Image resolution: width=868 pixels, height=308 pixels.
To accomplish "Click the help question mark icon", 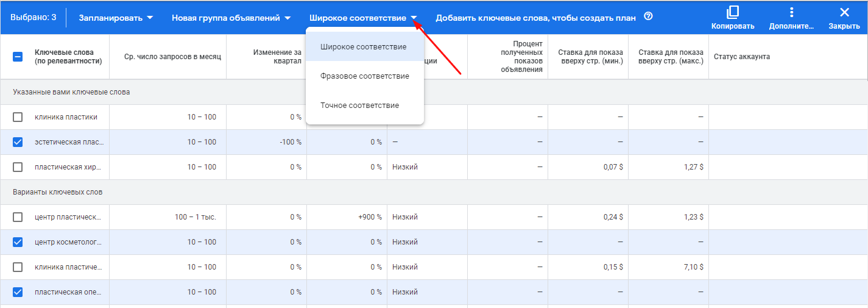I will click(648, 17).
